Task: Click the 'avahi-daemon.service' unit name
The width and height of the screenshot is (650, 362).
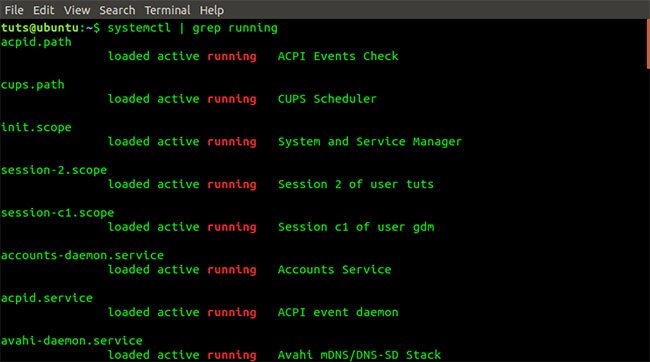Action: click(x=72, y=341)
